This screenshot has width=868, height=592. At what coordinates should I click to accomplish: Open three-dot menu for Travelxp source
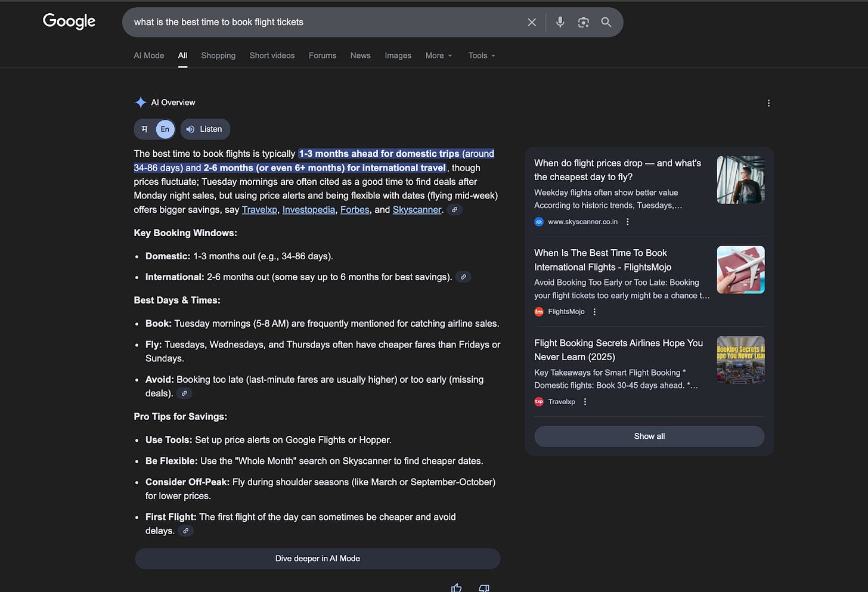585,402
